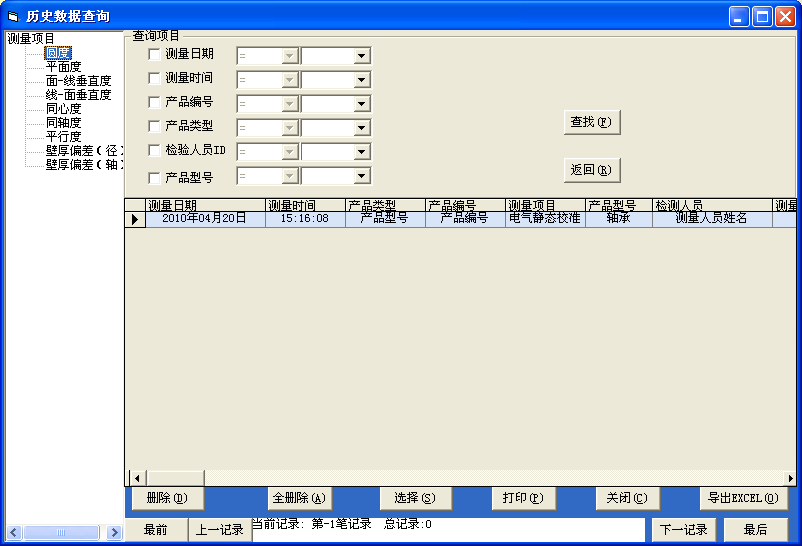Screen dimensions: 802x546
Task: Click the grid horizontal scrollbar thumb
Action: coord(174,477)
